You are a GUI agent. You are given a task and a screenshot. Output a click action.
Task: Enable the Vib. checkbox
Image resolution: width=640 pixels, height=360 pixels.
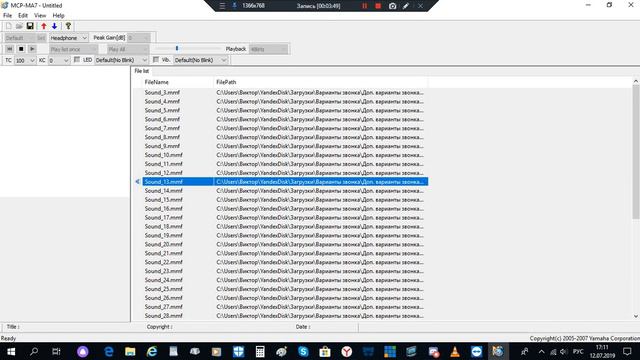pyautogui.click(x=156, y=60)
